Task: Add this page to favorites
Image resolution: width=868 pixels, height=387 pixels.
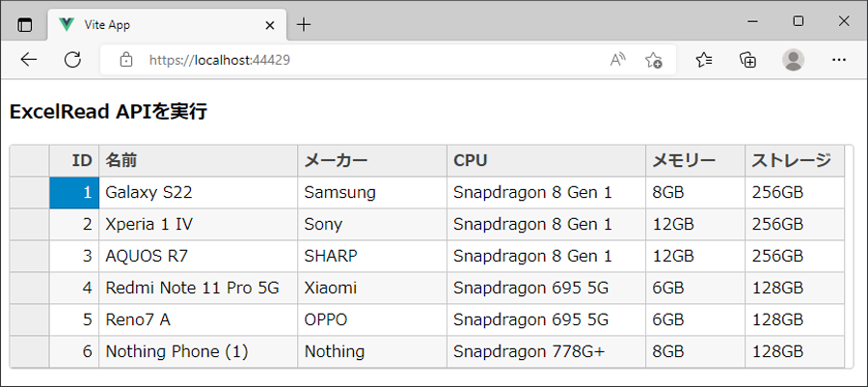Action: (x=653, y=60)
